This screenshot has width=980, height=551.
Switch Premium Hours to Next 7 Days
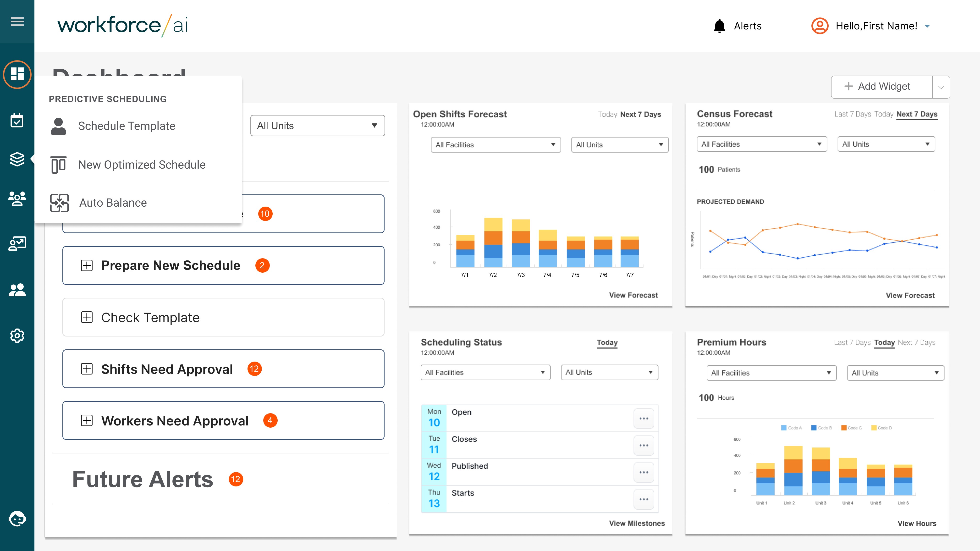(916, 342)
